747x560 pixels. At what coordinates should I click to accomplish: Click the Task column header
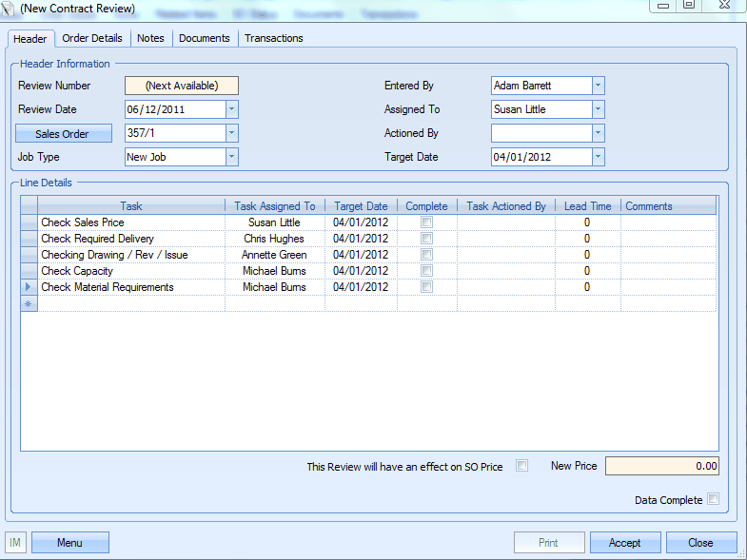coord(131,206)
